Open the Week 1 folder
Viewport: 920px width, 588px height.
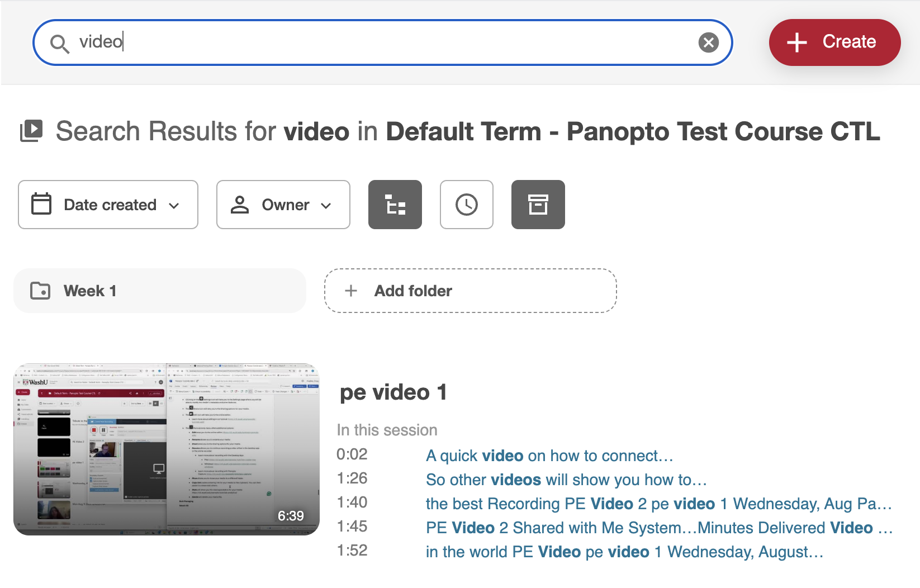coord(160,291)
